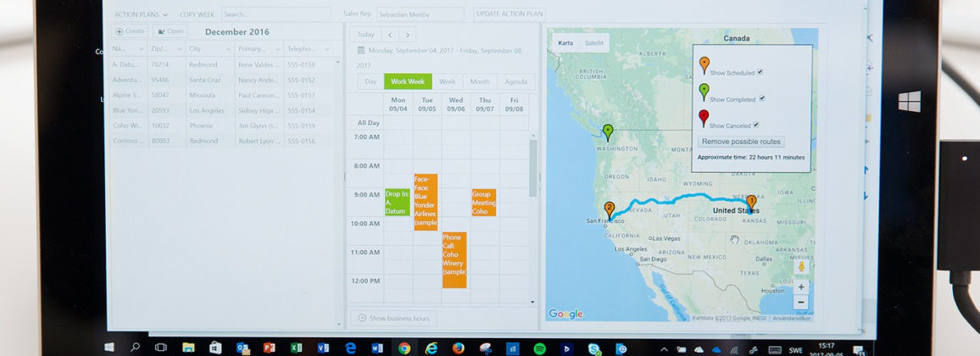Viewport: 980px width, 356px height.
Task: Click the action plan Search field
Action: [x=276, y=14]
